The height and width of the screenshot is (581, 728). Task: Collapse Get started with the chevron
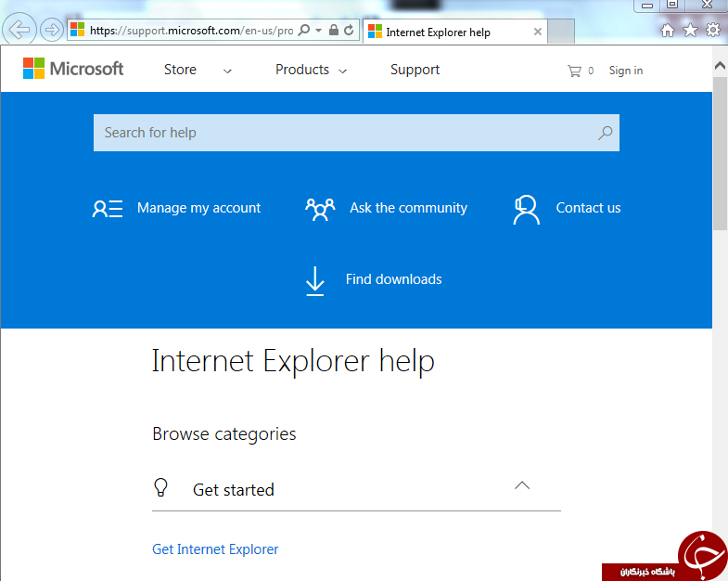tap(522, 485)
